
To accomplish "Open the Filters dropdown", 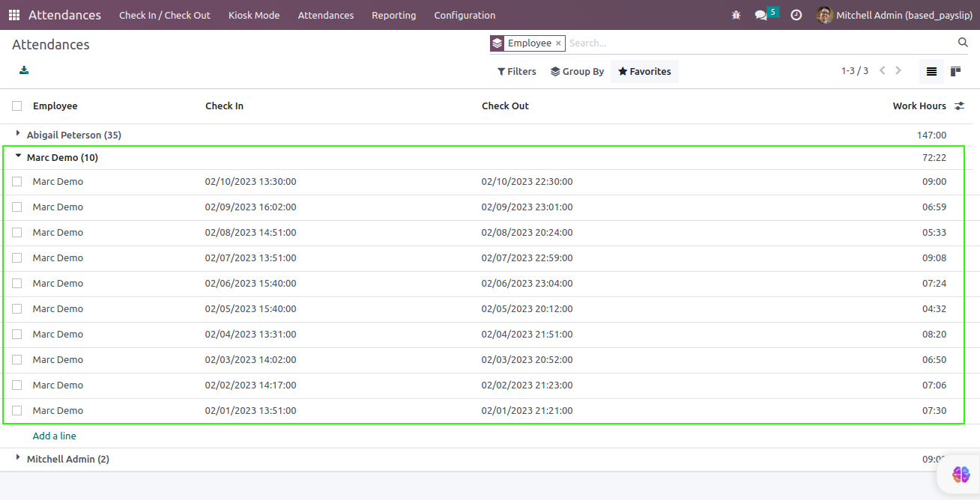I will [x=517, y=71].
